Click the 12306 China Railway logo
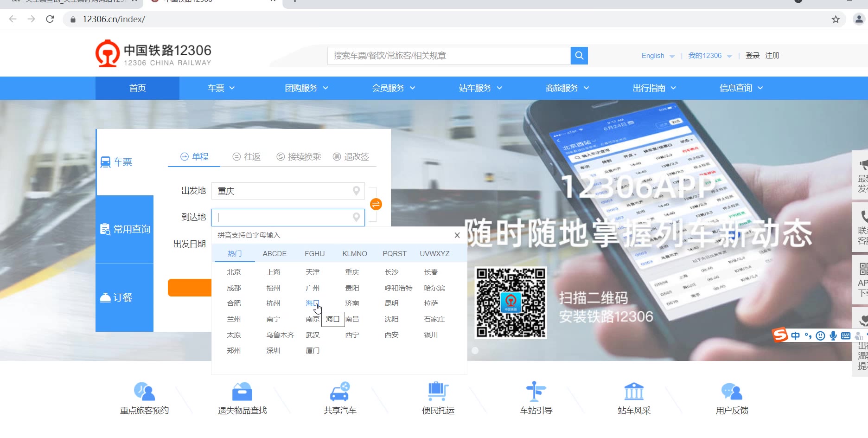This screenshot has width=868, height=438. pos(153,54)
